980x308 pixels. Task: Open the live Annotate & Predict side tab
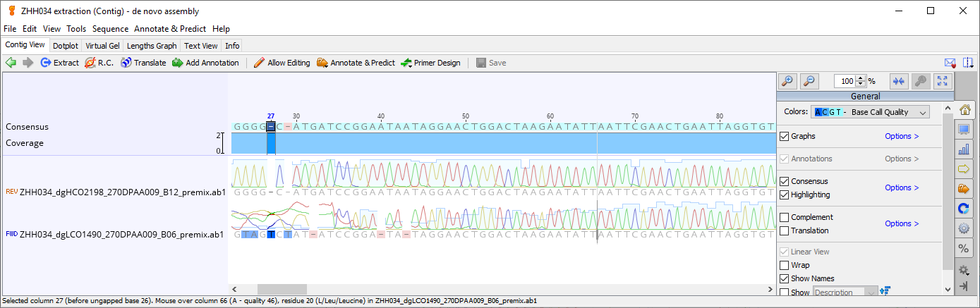(964, 189)
